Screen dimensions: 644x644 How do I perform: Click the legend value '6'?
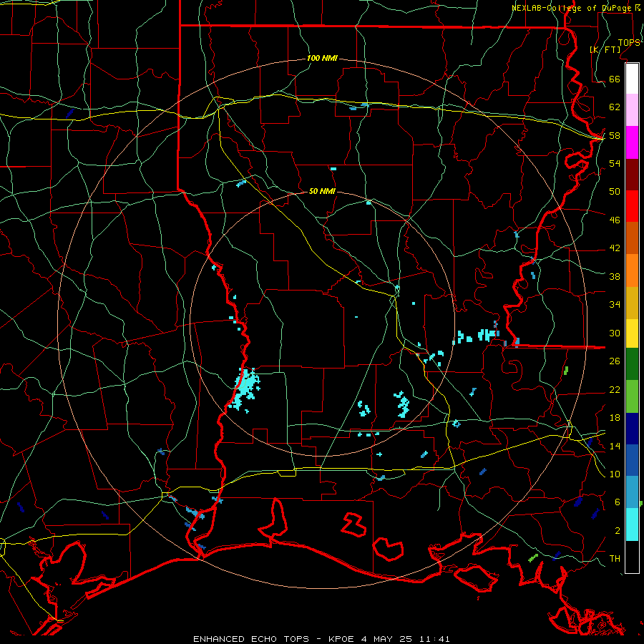617,502
